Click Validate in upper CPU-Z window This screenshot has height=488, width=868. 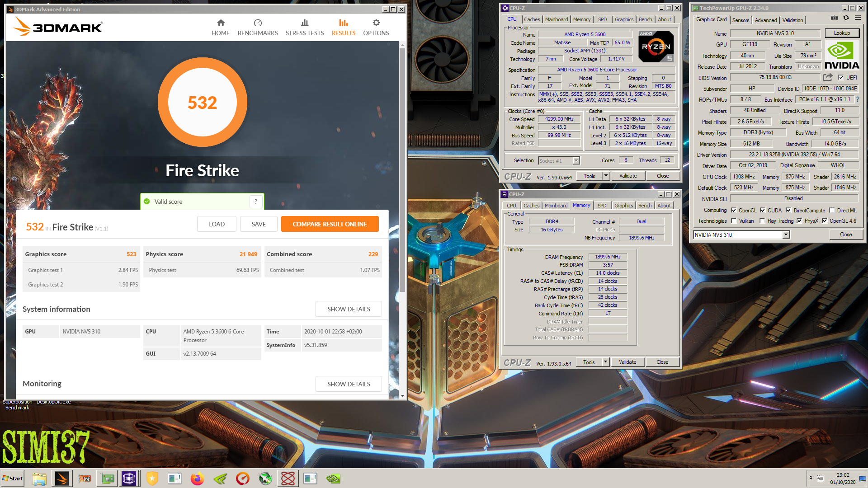628,176
